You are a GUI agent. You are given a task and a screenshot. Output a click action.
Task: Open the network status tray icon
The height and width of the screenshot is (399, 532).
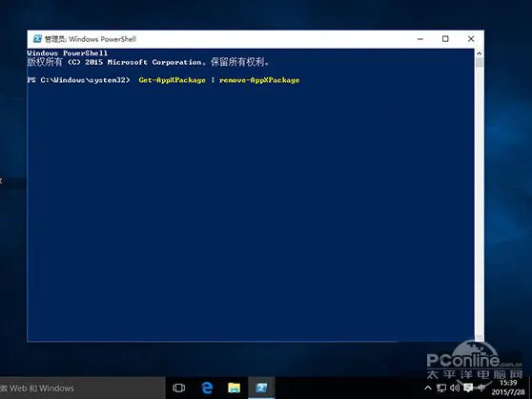coord(441,388)
